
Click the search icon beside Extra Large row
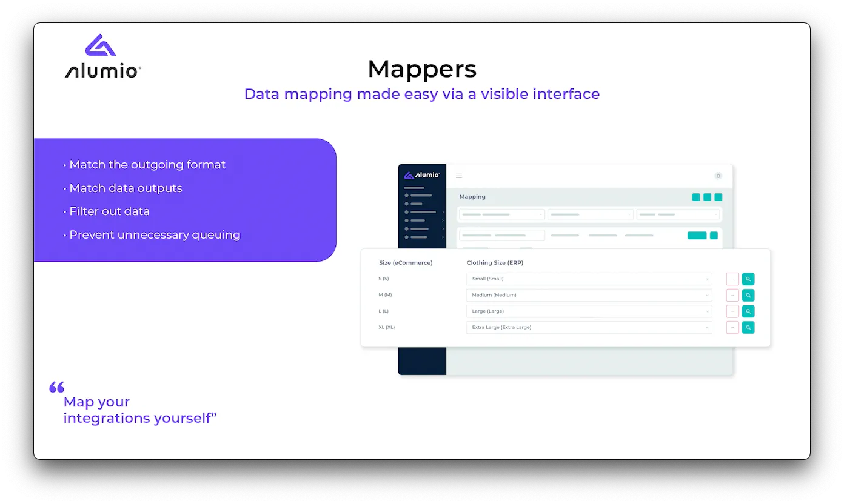pyautogui.click(x=748, y=327)
